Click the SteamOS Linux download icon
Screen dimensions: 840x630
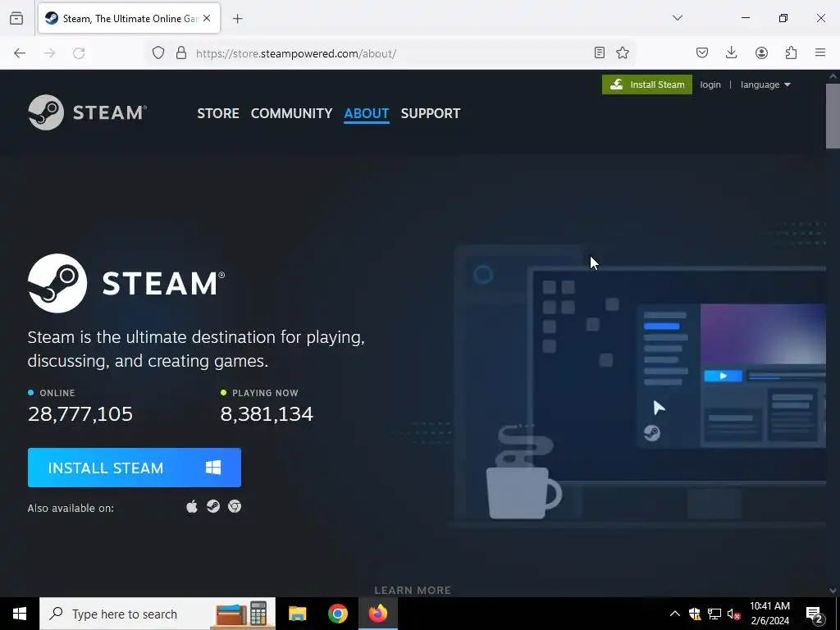click(x=213, y=506)
